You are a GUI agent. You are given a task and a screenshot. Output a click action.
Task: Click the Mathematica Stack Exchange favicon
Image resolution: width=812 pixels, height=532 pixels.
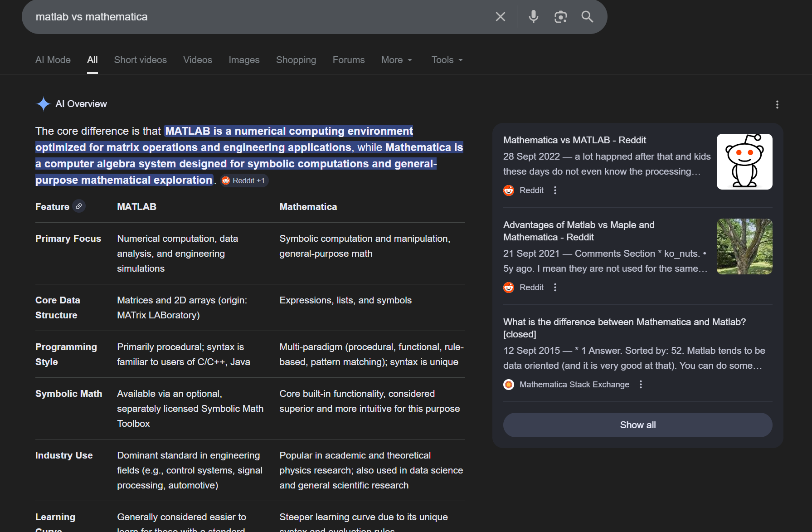[x=509, y=385]
